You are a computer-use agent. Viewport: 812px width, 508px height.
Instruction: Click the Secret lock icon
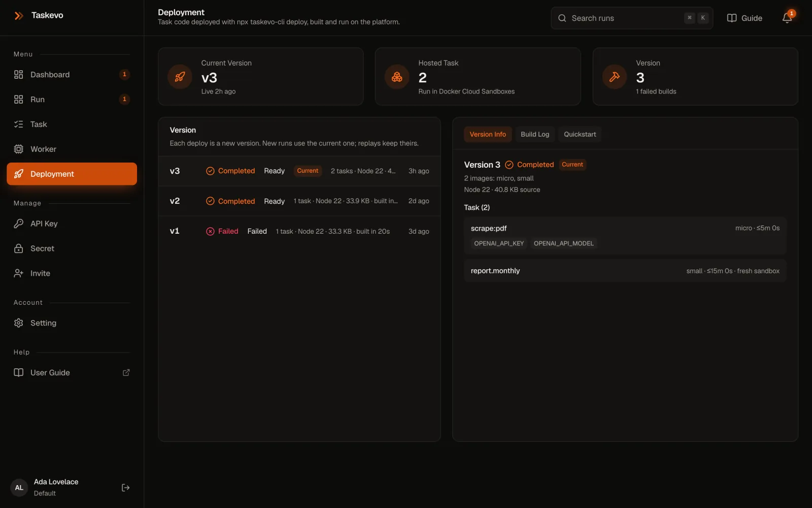[19, 248]
